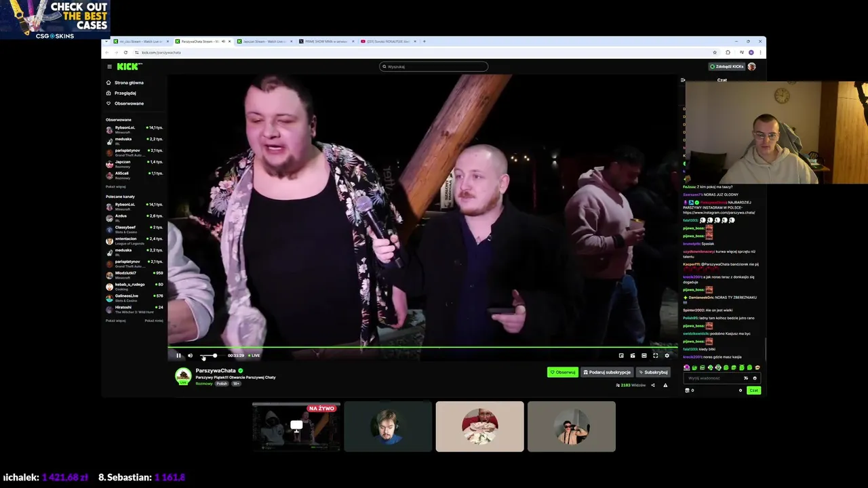Open chat settings icon beside Czat button
868x488 pixels.
coord(741,390)
